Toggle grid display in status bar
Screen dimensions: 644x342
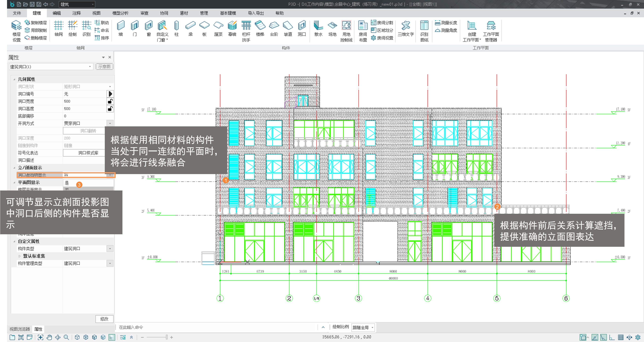[x=621, y=337]
